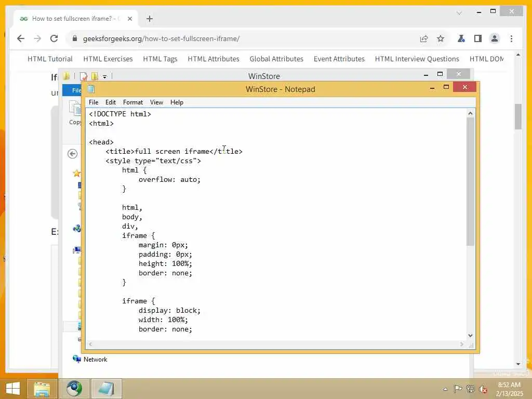Open the Notepad Help menu

177,102
